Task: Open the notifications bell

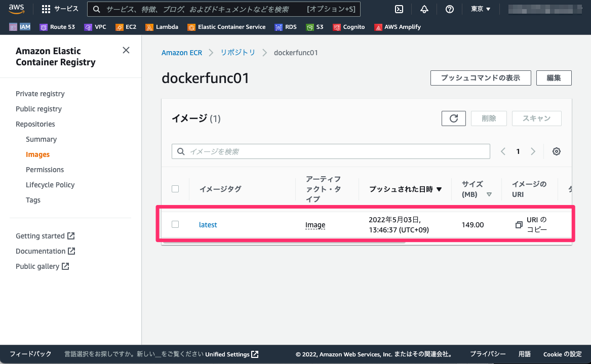Action: point(424,9)
